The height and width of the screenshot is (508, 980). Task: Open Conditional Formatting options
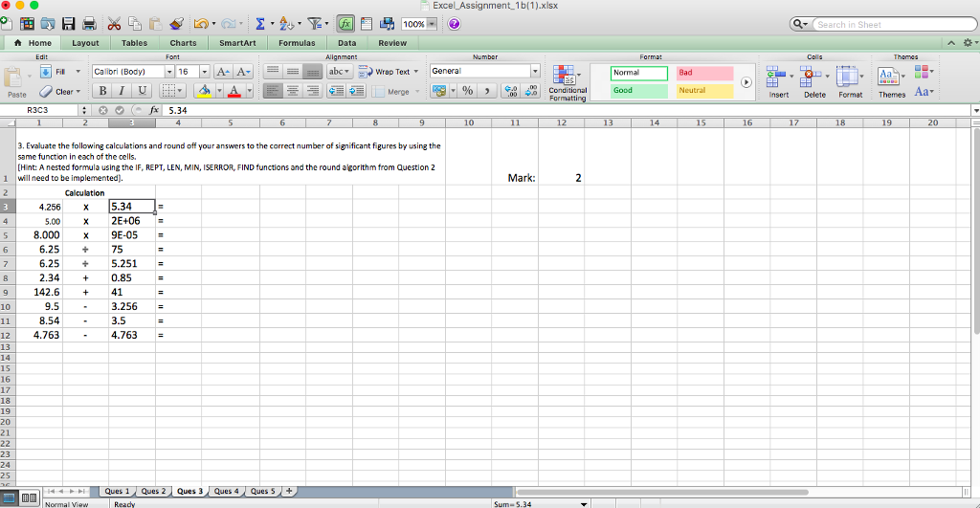coord(568,82)
